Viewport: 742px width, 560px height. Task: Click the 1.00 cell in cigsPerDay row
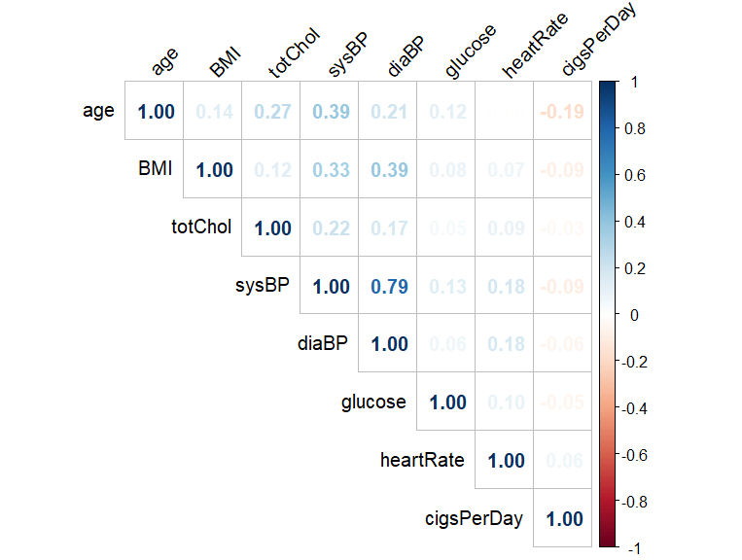click(564, 519)
